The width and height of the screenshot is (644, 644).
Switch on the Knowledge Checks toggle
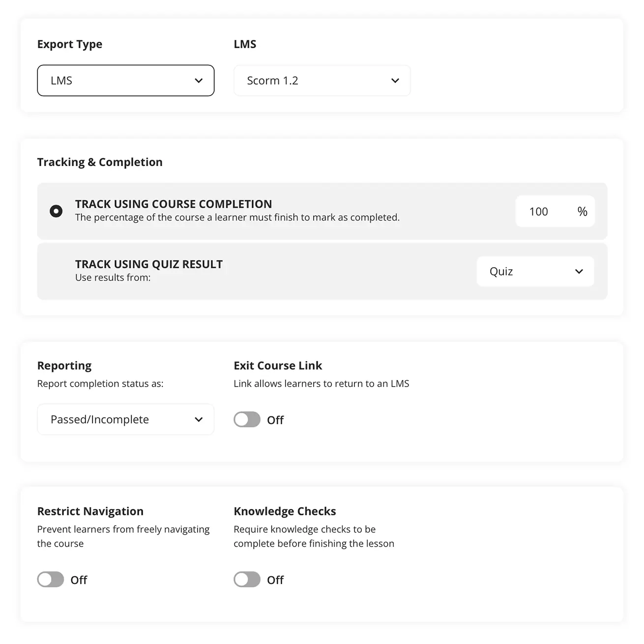coord(247,580)
